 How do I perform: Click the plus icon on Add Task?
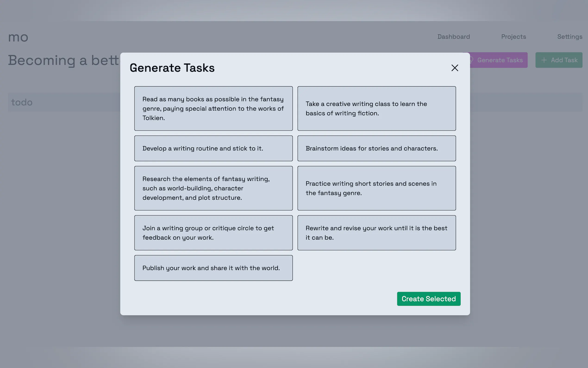click(x=544, y=60)
